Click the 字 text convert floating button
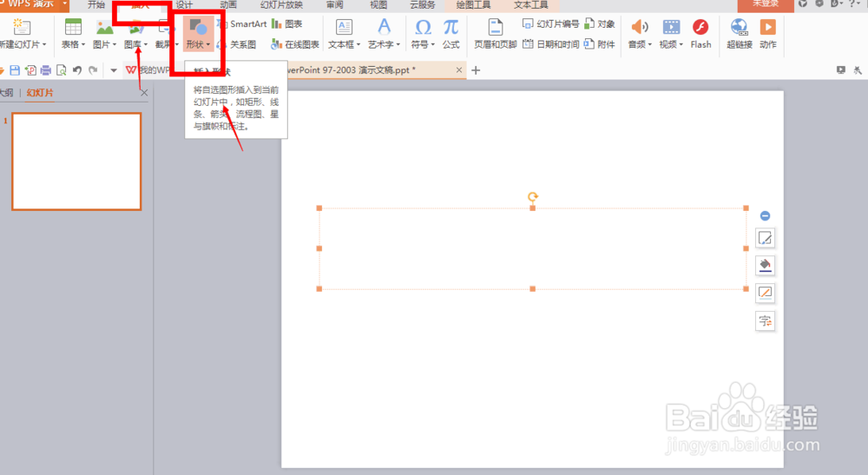Viewport: 868px width, 475px height. click(765, 321)
